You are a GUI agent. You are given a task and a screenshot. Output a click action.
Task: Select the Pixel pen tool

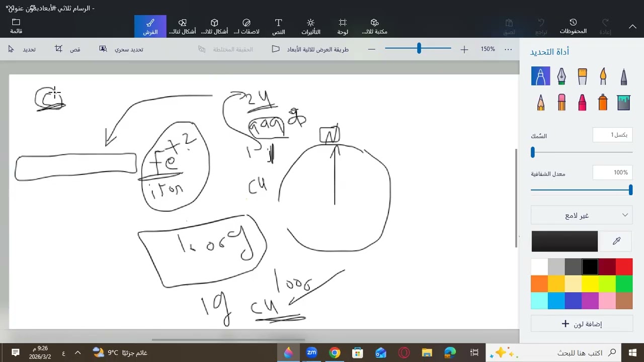click(623, 76)
